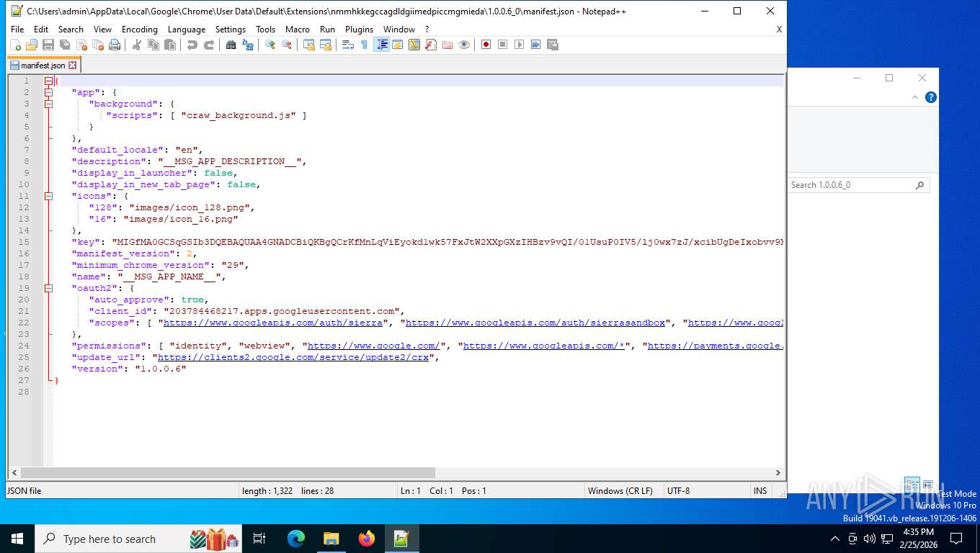The width and height of the screenshot is (980, 553).
Task: Click the clients2.google.com update URL link
Action: pyautogui.click(x=293, y=357)
